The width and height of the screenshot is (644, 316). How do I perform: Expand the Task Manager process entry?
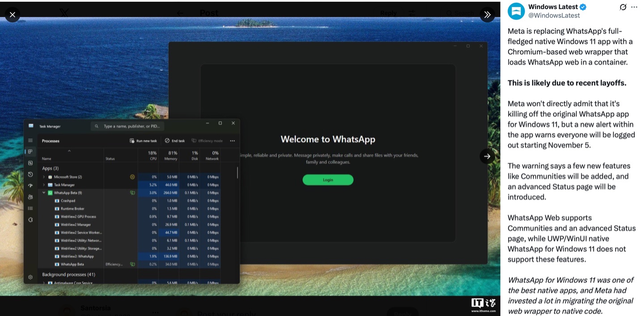(x=43, y=184)
